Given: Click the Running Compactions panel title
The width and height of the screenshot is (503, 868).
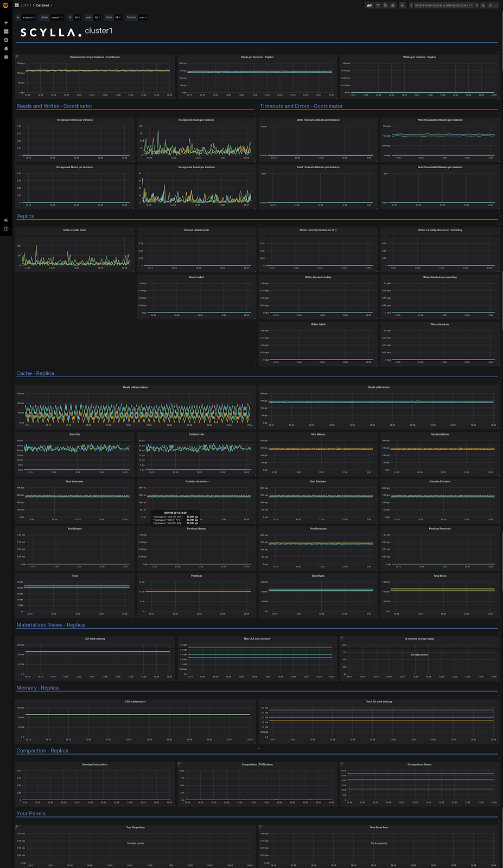Looking at the screenshot, I should point(95,765).
